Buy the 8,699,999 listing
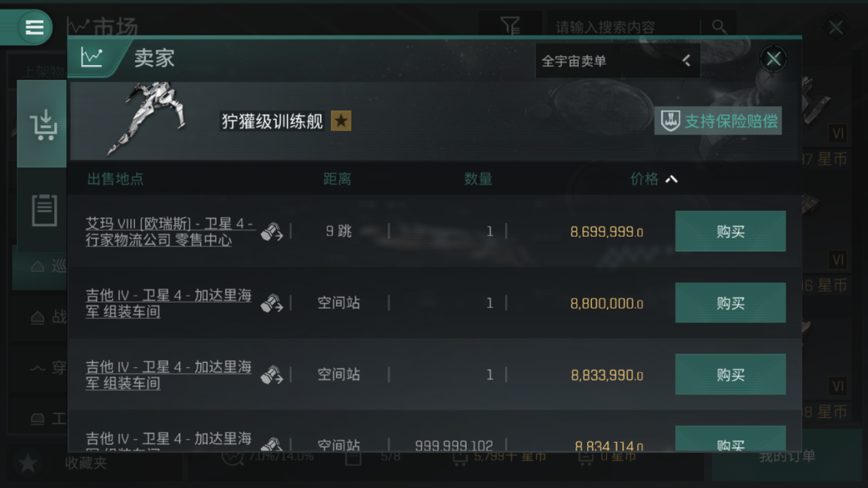The image size is (868, 488). click(x=730, y=231)
